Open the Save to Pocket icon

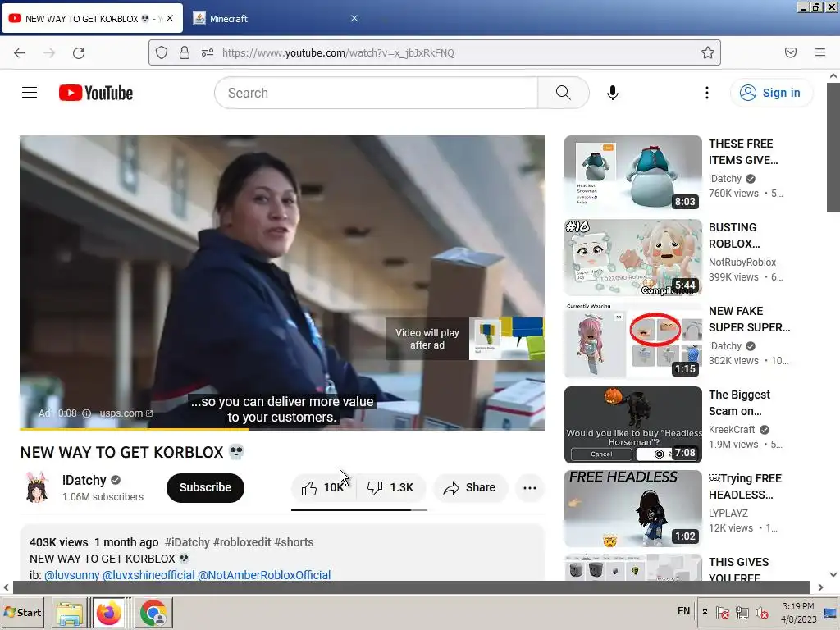pos(791,52)
